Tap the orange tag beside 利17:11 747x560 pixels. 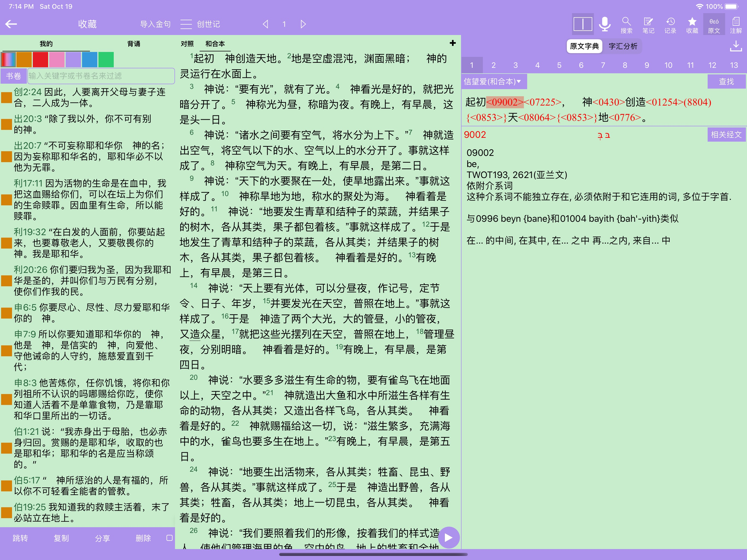[x=6, y=200]
